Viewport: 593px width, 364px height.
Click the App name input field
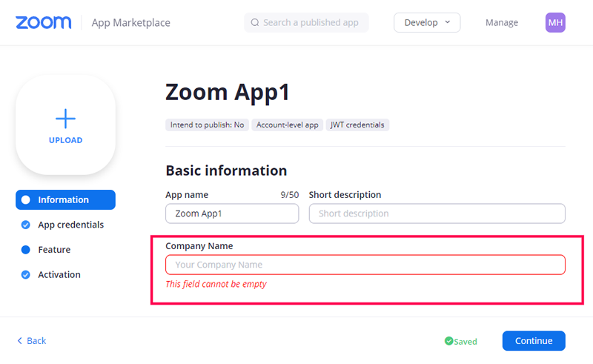pos(232,214)
